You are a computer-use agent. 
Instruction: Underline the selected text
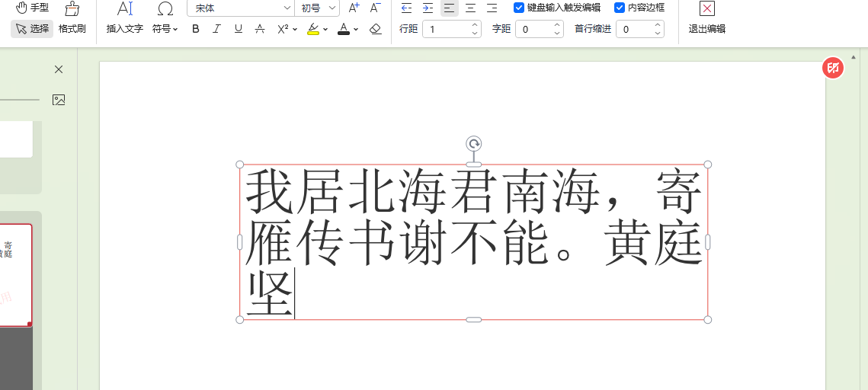[x=239, y=29]
